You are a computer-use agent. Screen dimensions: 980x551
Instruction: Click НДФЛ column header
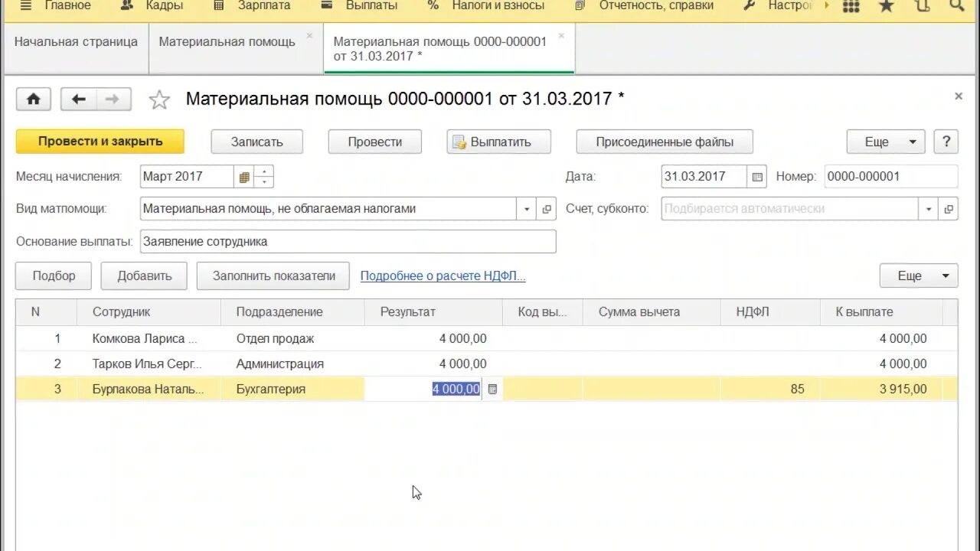tap(770, 312)
